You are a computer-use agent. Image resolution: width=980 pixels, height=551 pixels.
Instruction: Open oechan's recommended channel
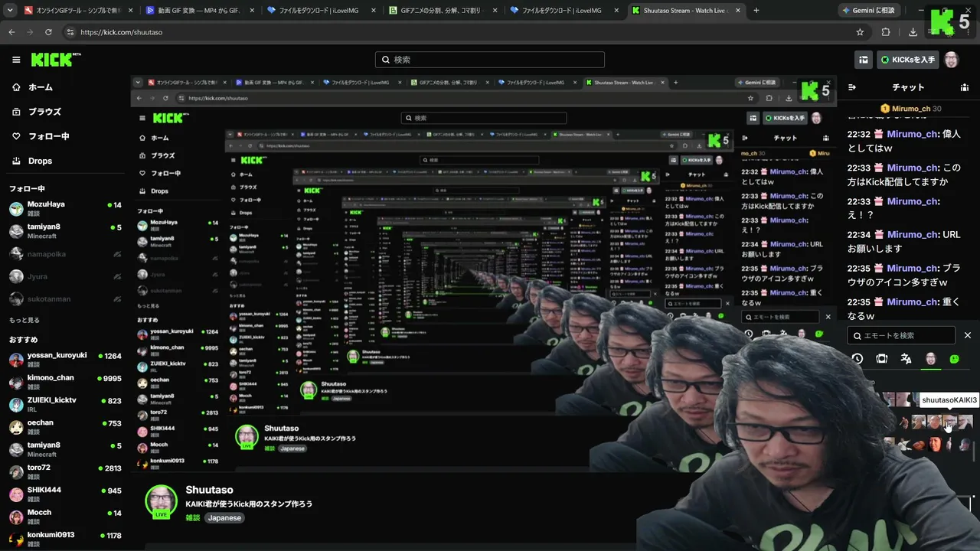pyautogui.click(x=65, y=427)
